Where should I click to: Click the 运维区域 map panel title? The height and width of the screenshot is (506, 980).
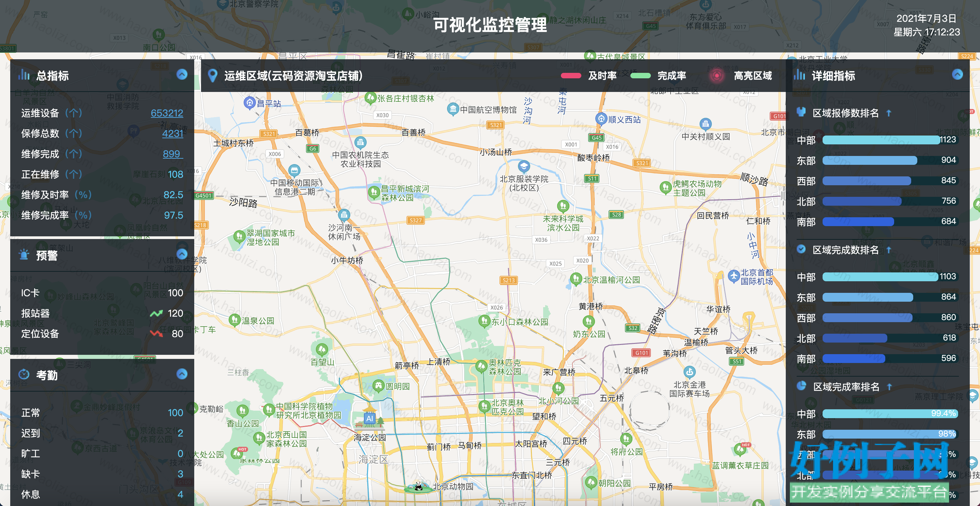tap(293, 76)
